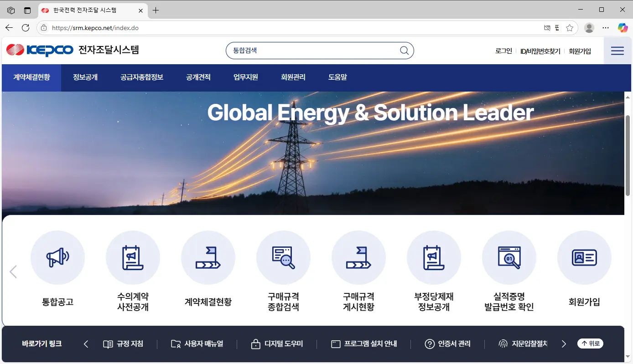Open the 통합공고 megaphone shortcut icon
Screen dimensions: 633x364
pos(58,257)
